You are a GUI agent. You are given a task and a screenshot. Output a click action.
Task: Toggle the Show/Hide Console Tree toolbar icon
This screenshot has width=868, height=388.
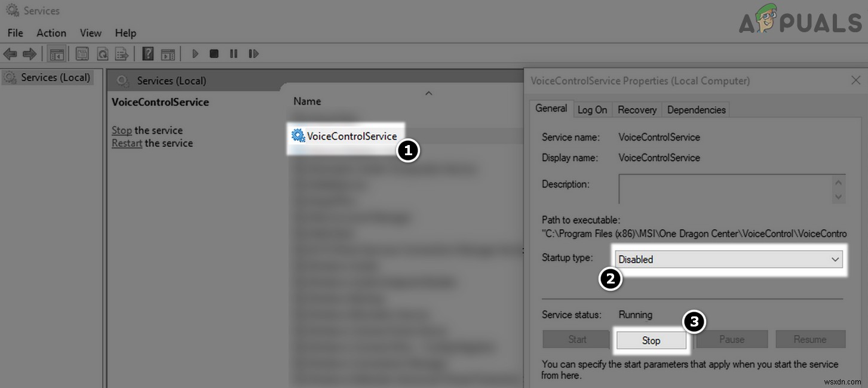[57, 54]
